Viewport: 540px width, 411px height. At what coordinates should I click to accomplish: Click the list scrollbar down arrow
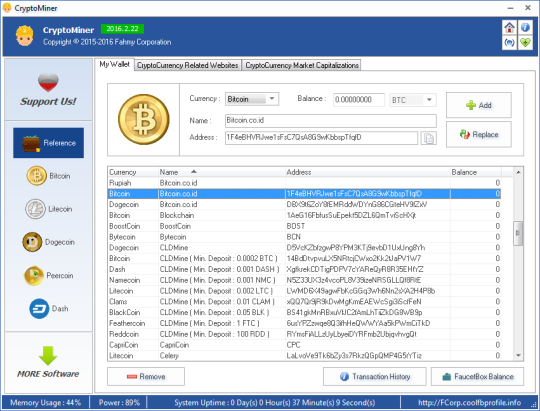(x=518, y=356)
